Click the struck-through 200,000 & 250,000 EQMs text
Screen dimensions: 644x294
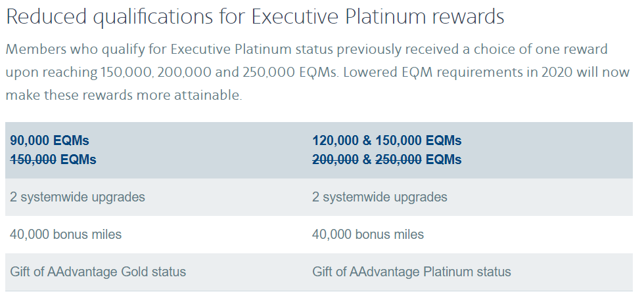coord(387,159)
